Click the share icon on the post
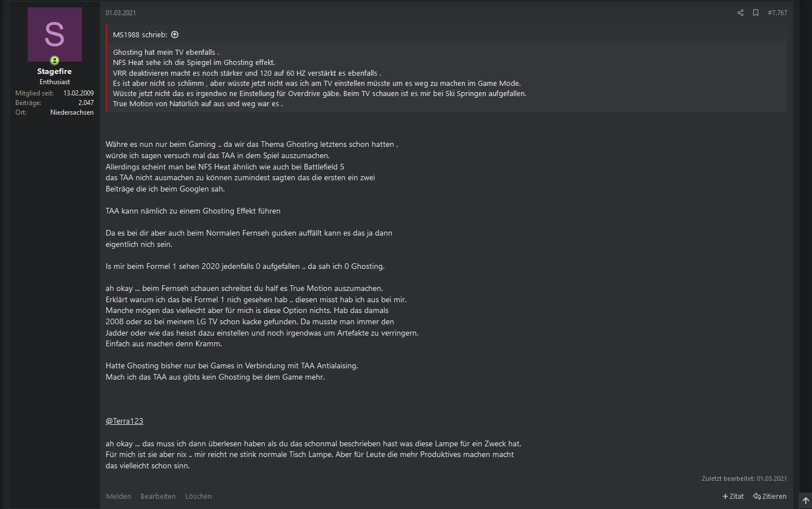The image size is (812, 509). tap(740, 12)
